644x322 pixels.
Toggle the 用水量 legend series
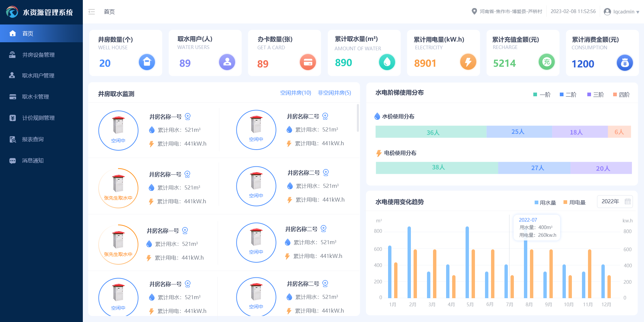[545, 203]
